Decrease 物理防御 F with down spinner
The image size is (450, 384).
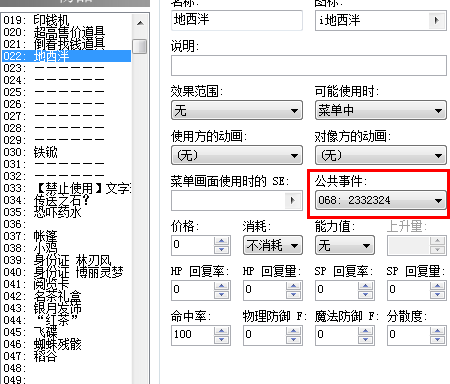293,340
